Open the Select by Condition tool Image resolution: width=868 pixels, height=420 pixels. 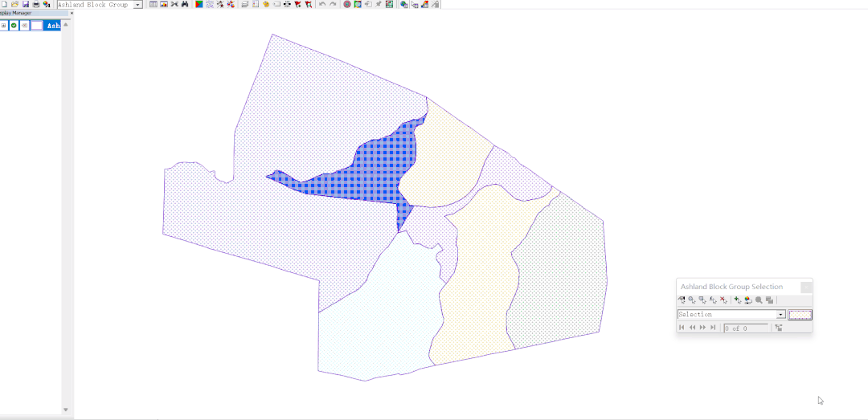(x=713, y=300)
